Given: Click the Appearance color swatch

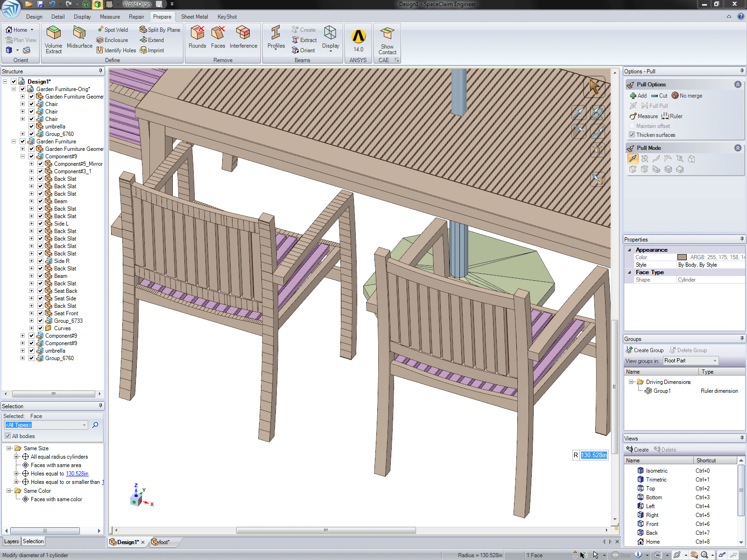Looking at the screenshot, I should click(x=682, y=257).
